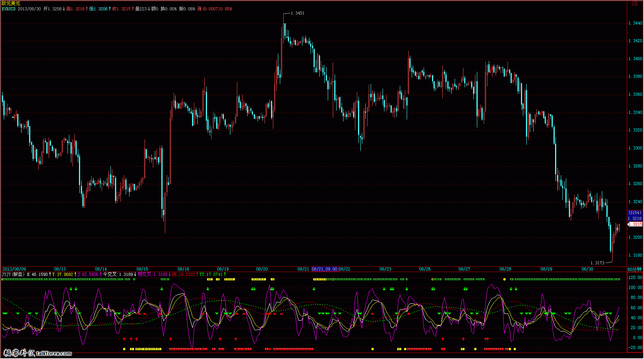
Task: Click the 08/30 date on the time axis
Action: coord(587,269)
